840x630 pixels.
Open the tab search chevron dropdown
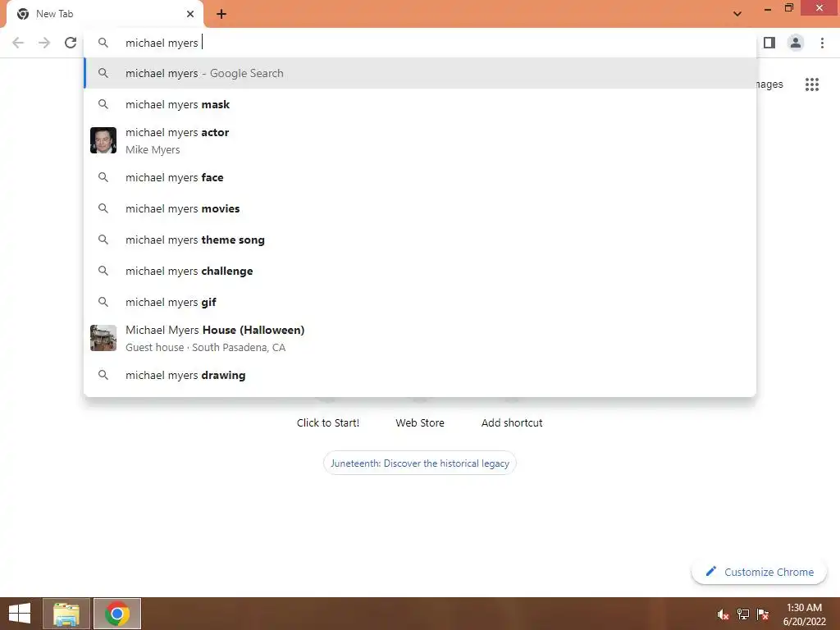pyautogui.click(x=737, y=14)
